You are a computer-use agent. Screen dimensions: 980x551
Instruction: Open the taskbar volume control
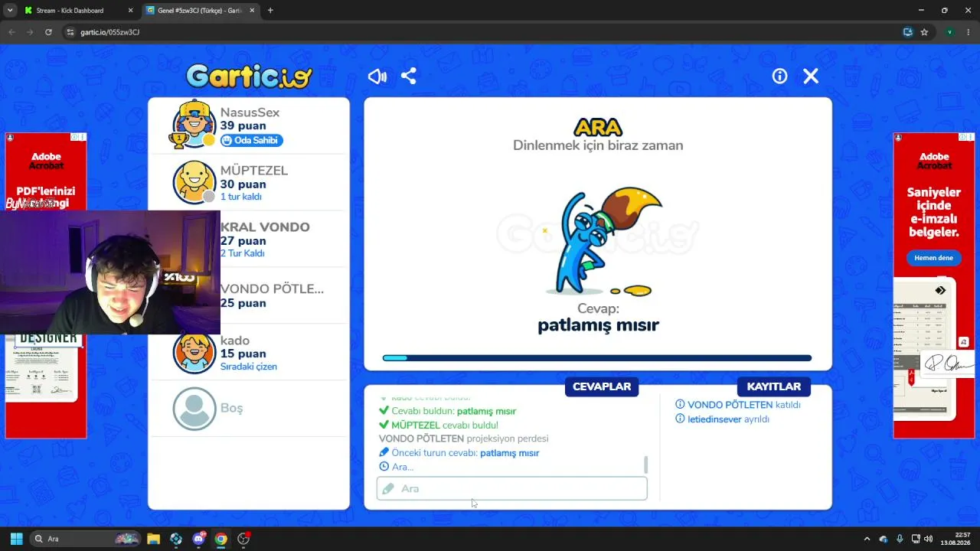point(928,539)
